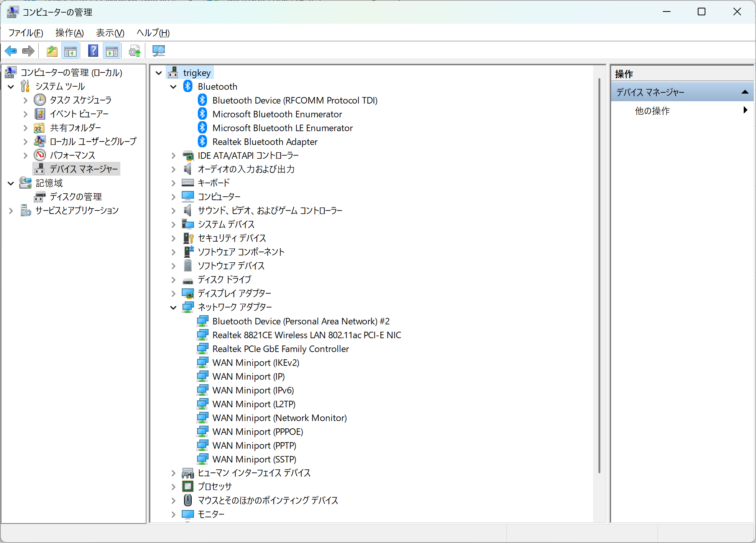This screenshot has width=756, height=543.
Task: Collapse the 記憶域 tree node
Action: pos(11,183)
